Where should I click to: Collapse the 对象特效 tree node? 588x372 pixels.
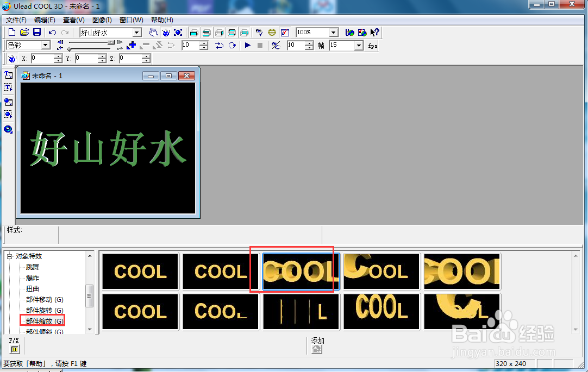coord(10,257)
